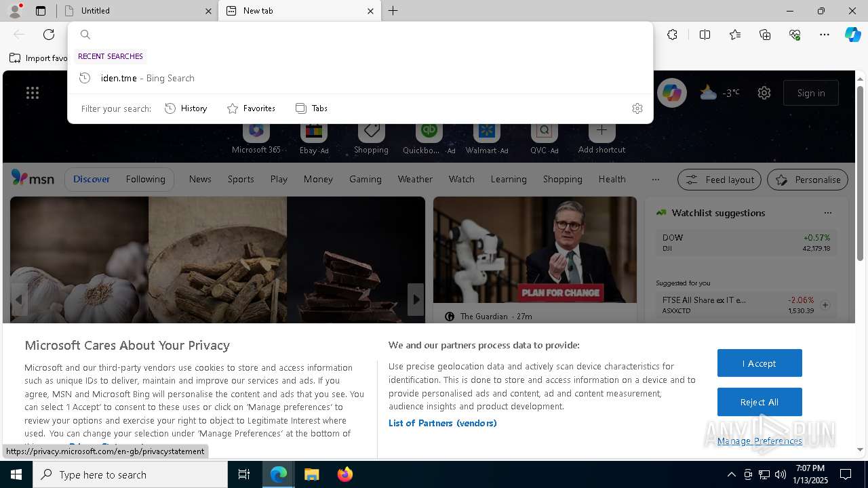The height and width of the screenshot is (488, 868).
Task: Show previous carousel story arrow
Action: [19, 299]
